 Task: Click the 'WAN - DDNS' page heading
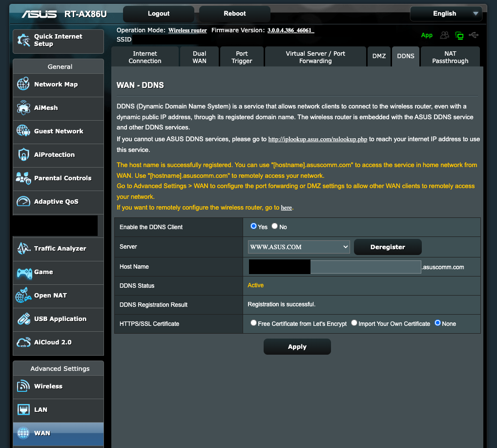(140, 85)
